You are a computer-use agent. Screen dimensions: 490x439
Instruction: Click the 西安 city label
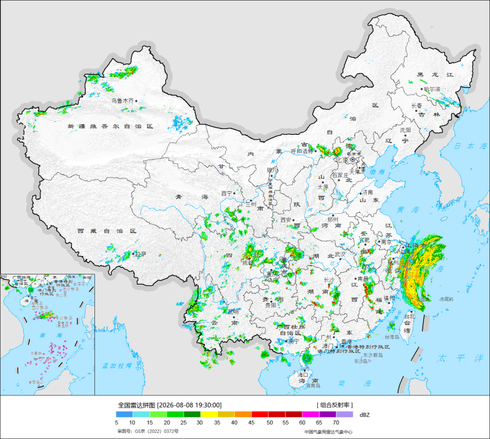(x=286, y=220)
